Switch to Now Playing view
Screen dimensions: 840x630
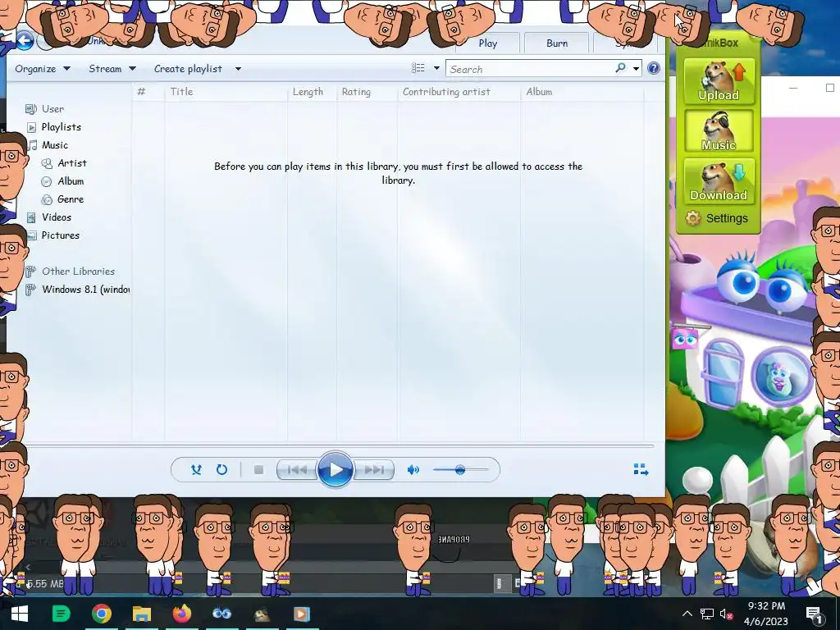tap(641, 470)
